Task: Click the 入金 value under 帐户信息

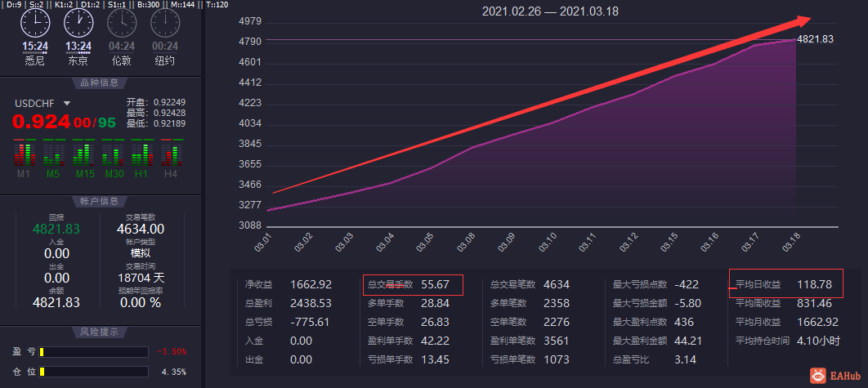Action: click(56, 253)
